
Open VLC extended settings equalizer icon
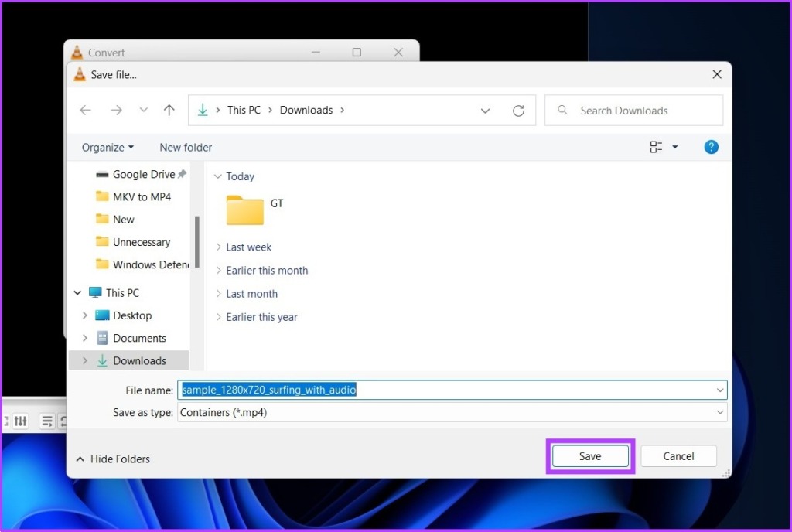pos(21,421)
